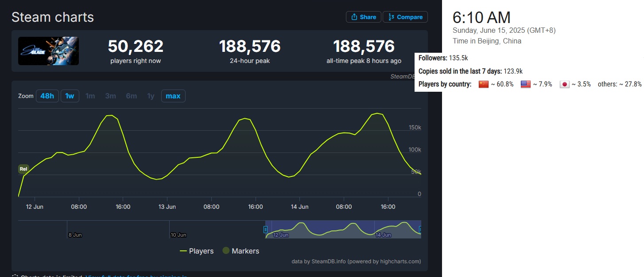Click the Share button
Screen dimensions: 644x277
tap(363, 17)
